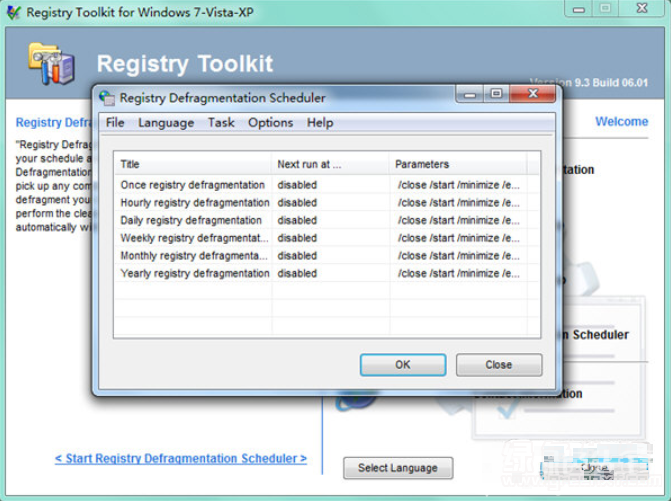Open the Welcome link in main window
Screen dimensions: 671x501
(x=621, y=122)
